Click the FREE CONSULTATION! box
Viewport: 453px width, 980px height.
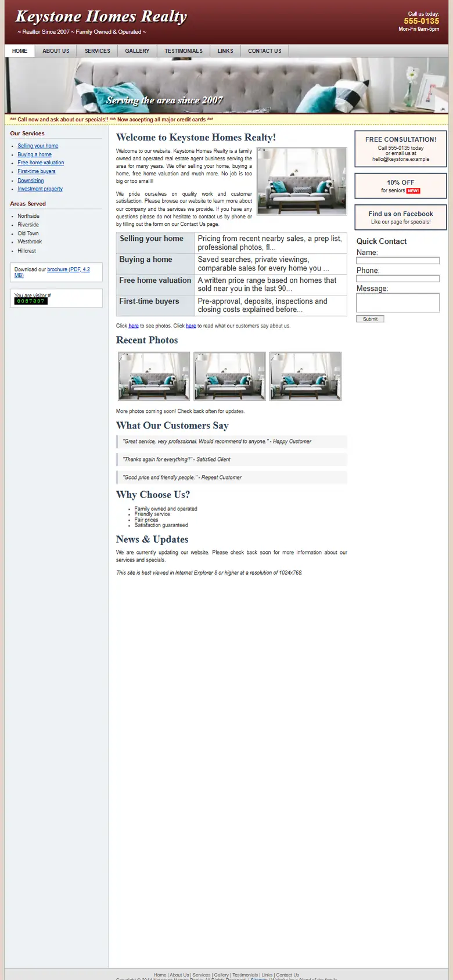click(401, 149)
